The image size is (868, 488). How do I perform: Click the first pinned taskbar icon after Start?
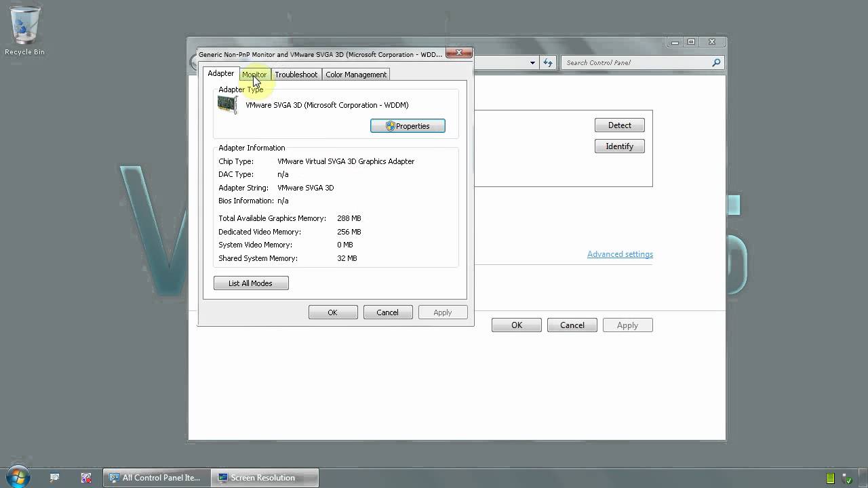(x=54, y=478)
